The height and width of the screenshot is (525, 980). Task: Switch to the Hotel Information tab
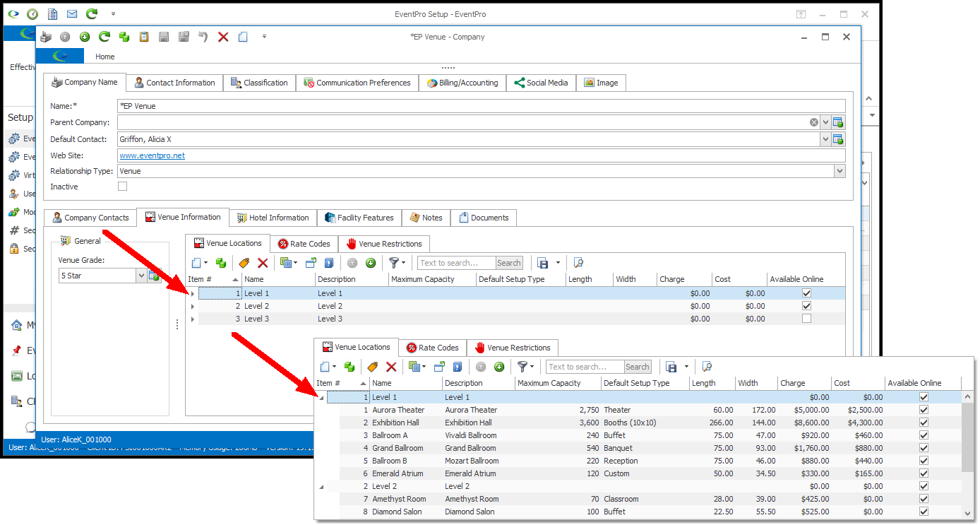(273, 218)
